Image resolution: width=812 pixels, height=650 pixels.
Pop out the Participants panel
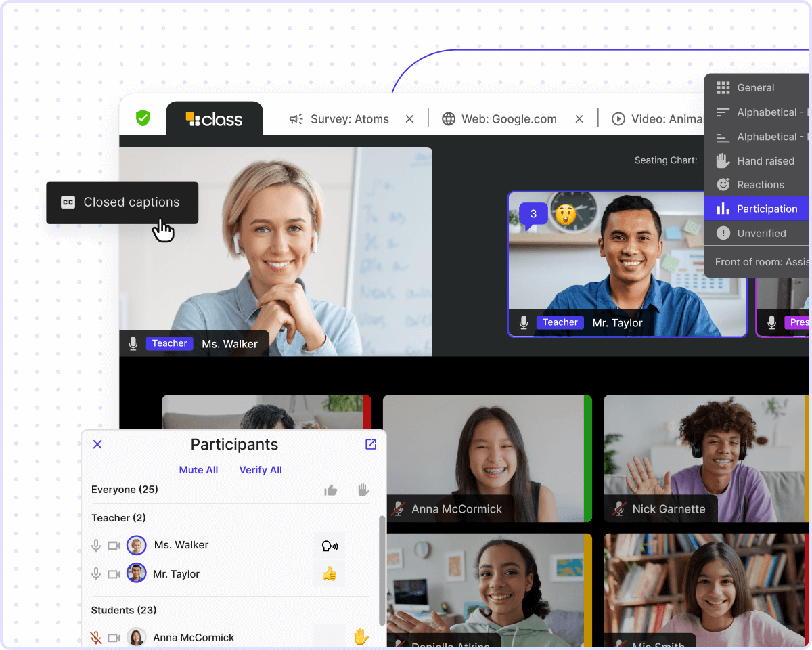click(x=371, y=444)
